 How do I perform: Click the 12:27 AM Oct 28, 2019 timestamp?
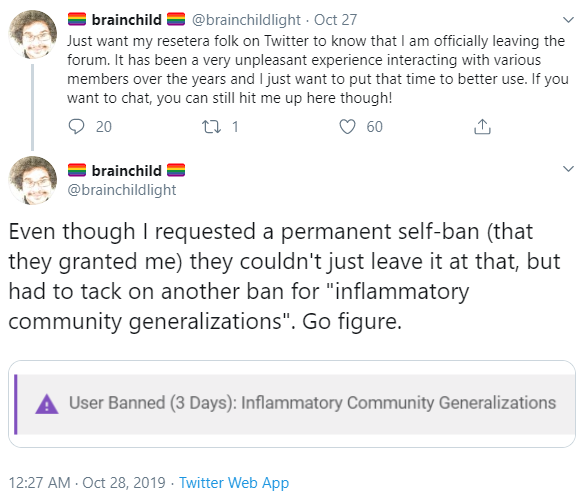pyautogui.click(x=87, y=483)
